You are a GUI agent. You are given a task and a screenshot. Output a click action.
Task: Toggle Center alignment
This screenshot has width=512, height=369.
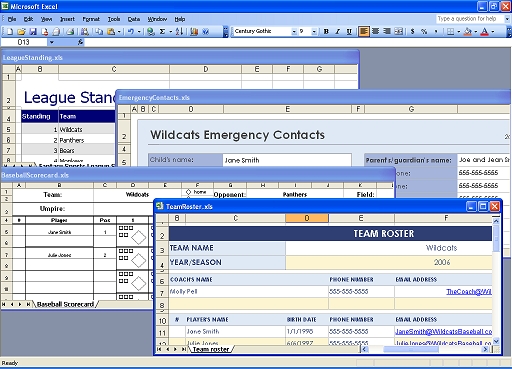(375, 31)
